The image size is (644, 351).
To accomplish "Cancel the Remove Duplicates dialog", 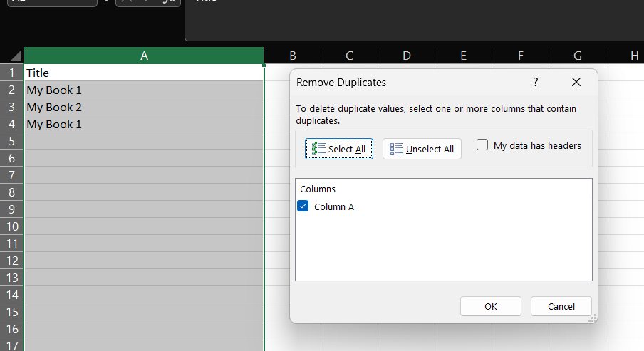I will [x=561, y=306].
